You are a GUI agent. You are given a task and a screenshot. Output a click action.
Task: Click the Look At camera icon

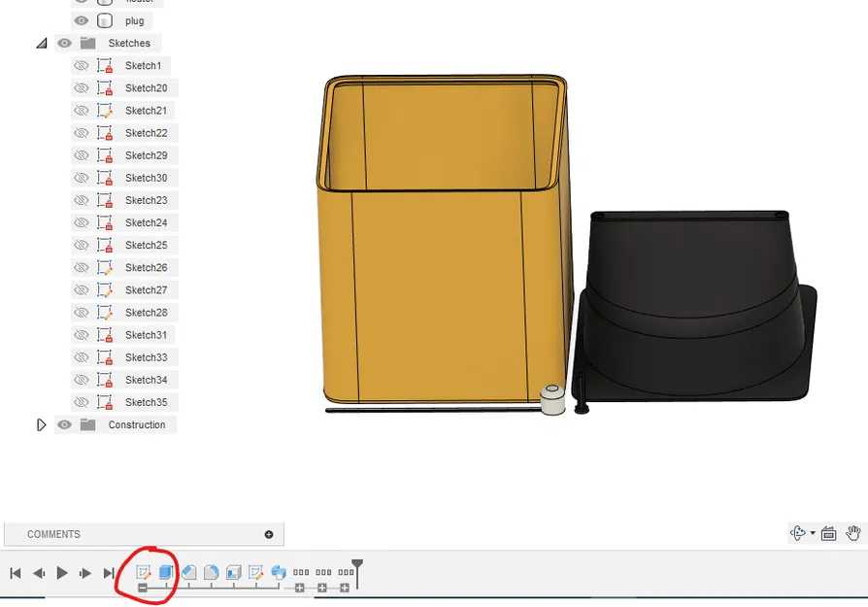point(828,533)
